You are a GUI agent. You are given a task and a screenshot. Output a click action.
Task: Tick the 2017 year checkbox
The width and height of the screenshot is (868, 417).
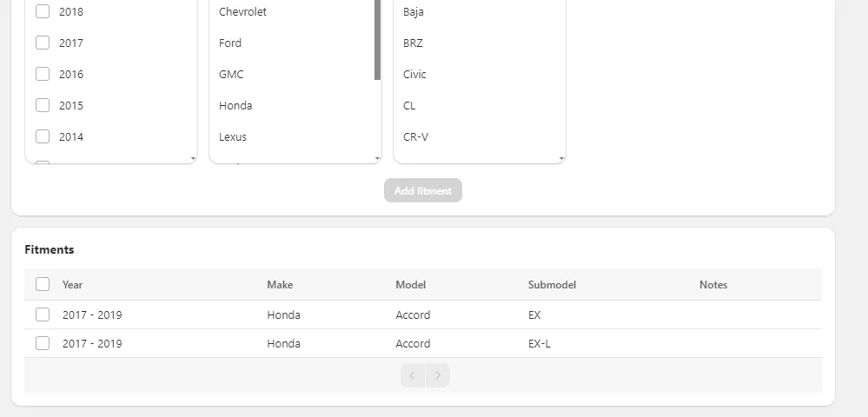click(43, 43)
